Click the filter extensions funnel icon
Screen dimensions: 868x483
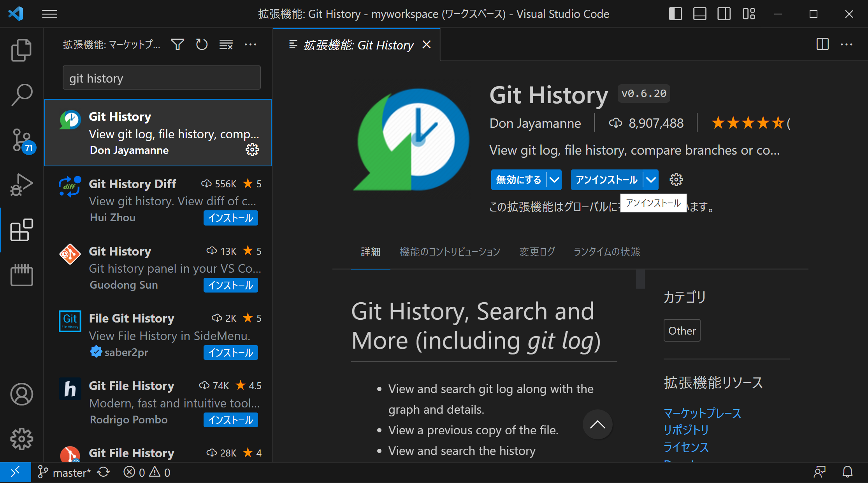click(x=177, y=44)
